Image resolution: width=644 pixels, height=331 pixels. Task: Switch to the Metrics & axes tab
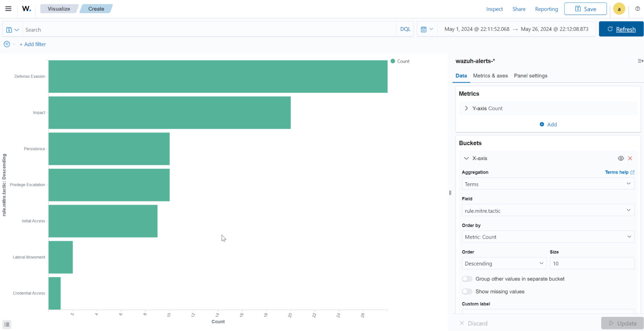490,75
